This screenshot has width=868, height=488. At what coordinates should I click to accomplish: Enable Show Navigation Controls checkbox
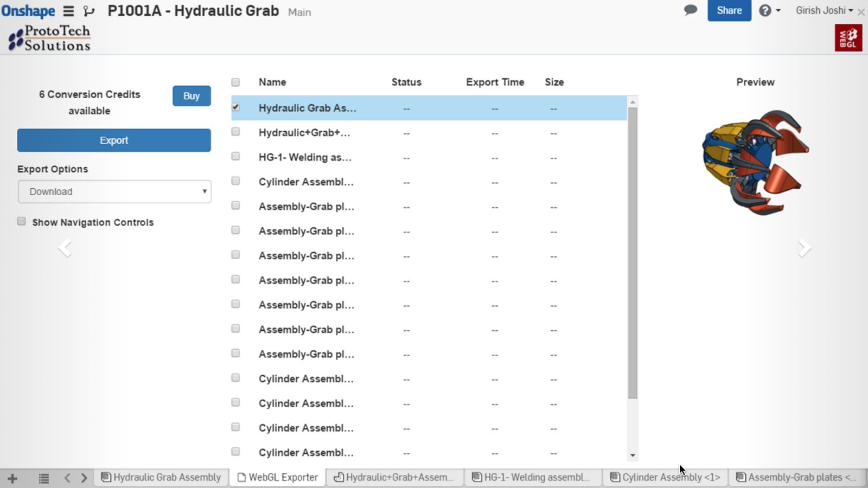pos(22,221)
